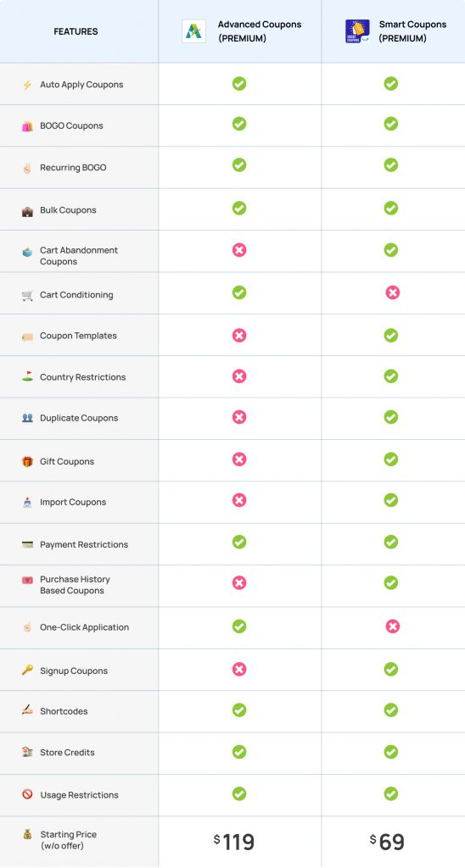Click the money bag Starting Price icon
The width and height of the screenshot is (465, 868).
(x=27, y=834)
